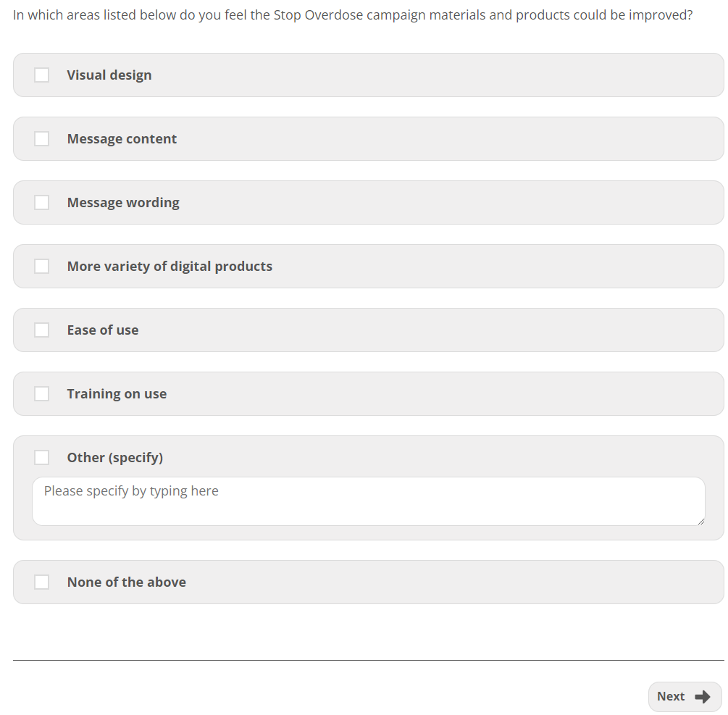Pick the 'More variety of digital products' label
This screenshot has width=728, height=715.
170,267
